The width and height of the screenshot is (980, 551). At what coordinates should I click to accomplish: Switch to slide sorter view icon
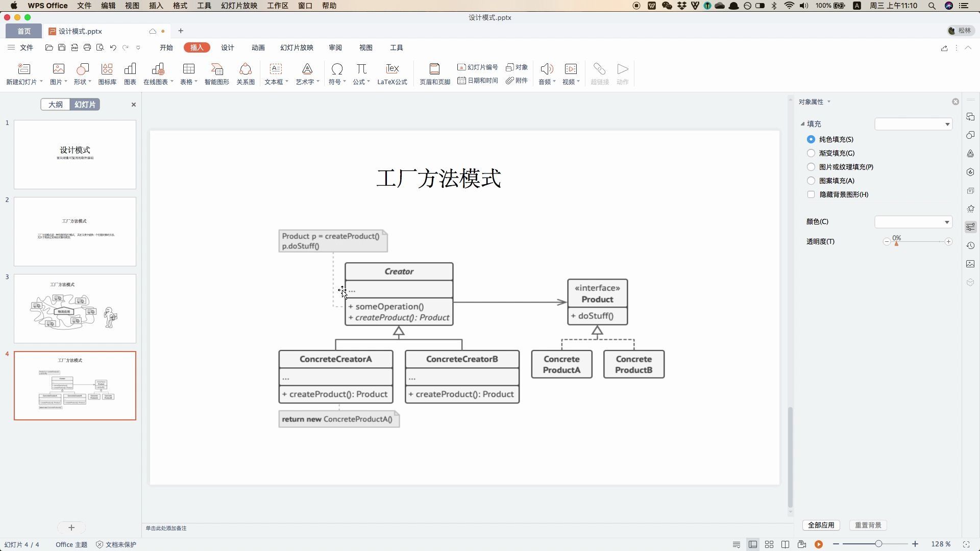[769, 544]
